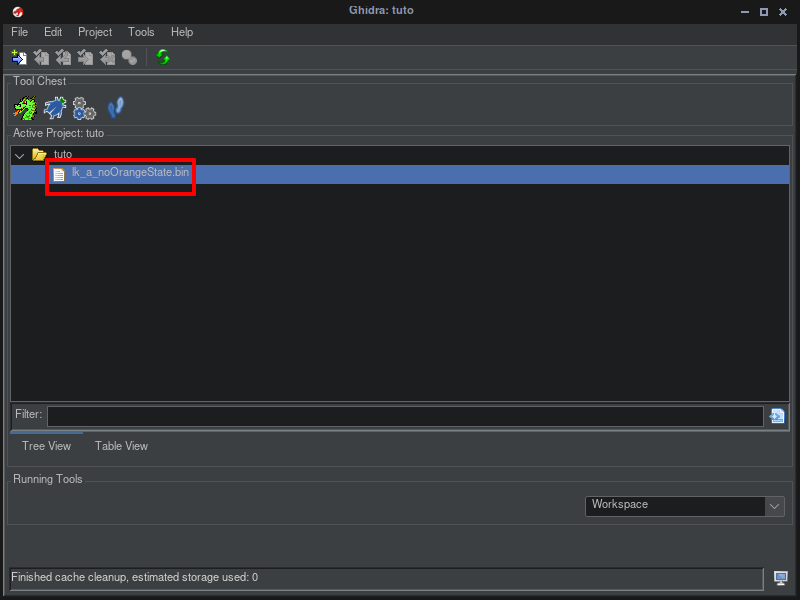Click the console monitor icon in status bar
This screenshot has width=800, height=600.
[781, 578]
